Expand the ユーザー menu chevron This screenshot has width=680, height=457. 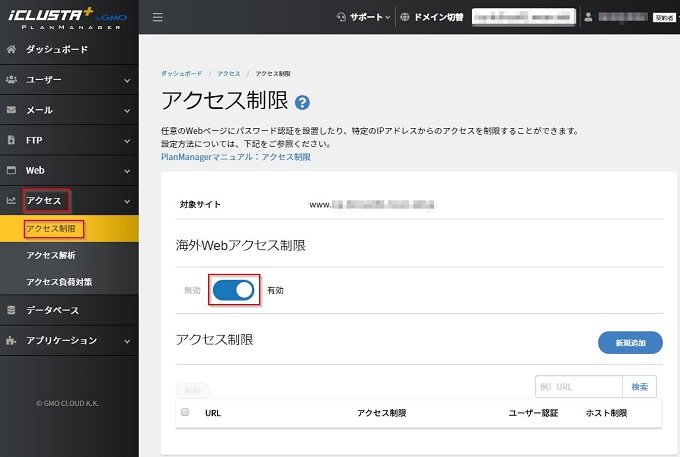[x=127, y=81]
